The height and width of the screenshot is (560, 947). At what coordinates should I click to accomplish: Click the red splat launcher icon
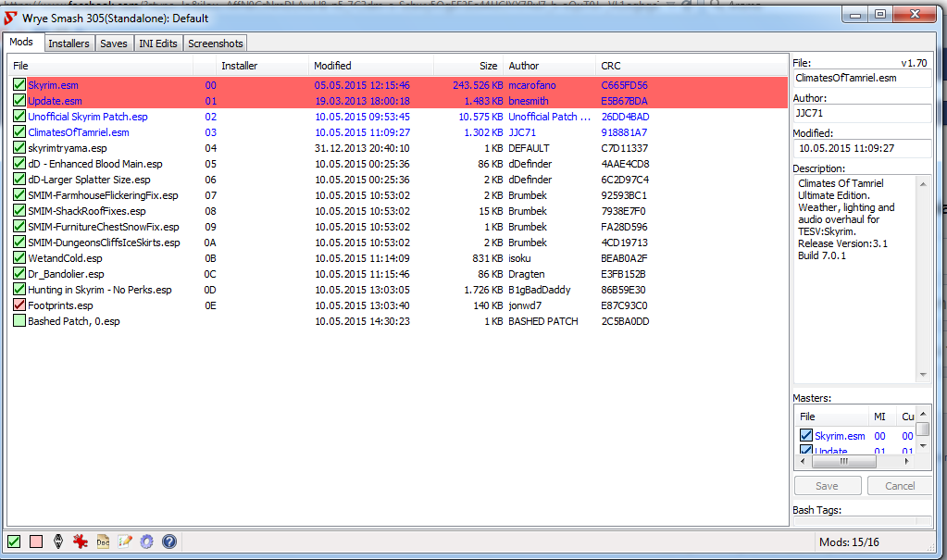[x=81, y=541]
